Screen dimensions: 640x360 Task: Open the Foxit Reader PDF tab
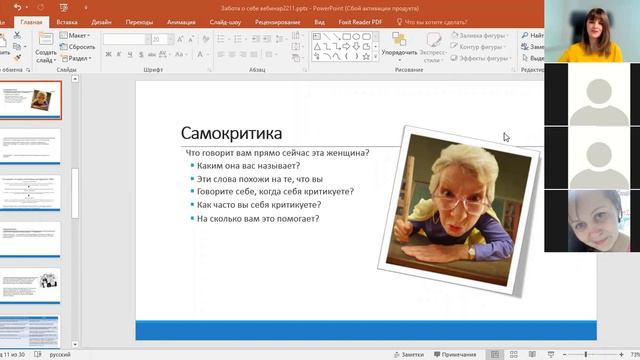pos(360,22)
